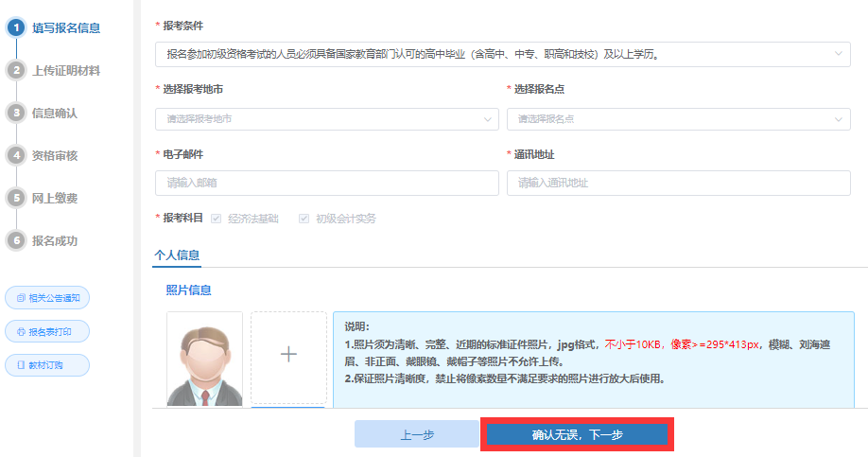Click step 1 填写报名信息 circle icon
This screenshot has width=868, height=457.
tap(15, 27)
